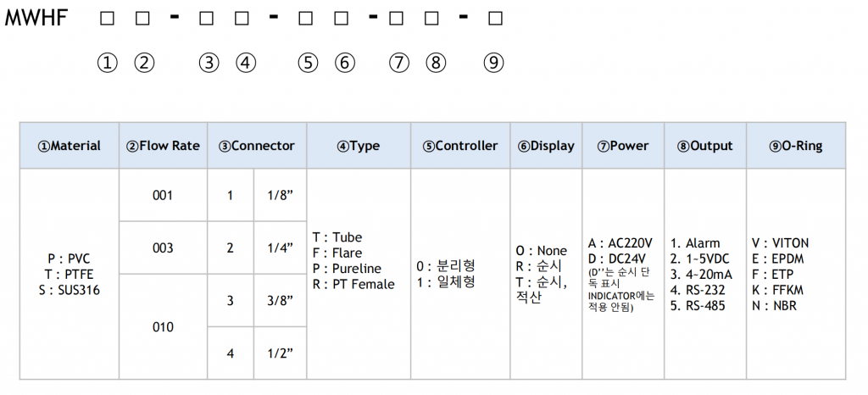868x395 pixels.
Task: Click the O-Ring column header
Action: coord(796,146)
